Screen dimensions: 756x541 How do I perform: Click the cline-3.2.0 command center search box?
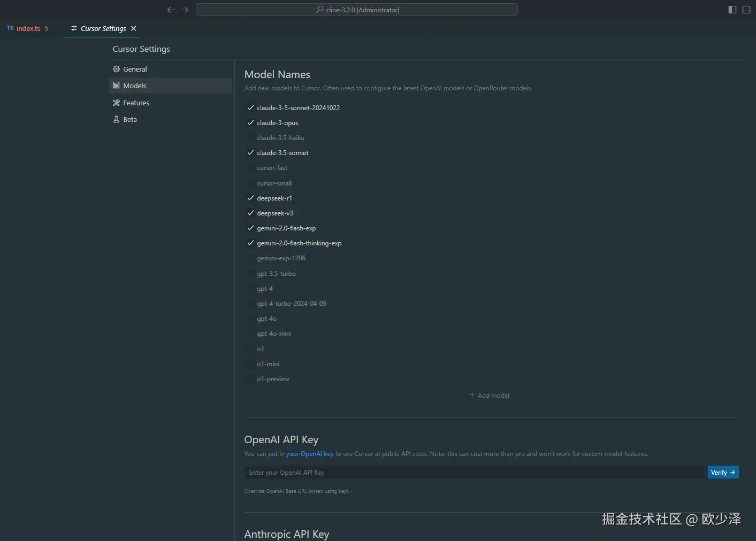click(x=357, y=10)
